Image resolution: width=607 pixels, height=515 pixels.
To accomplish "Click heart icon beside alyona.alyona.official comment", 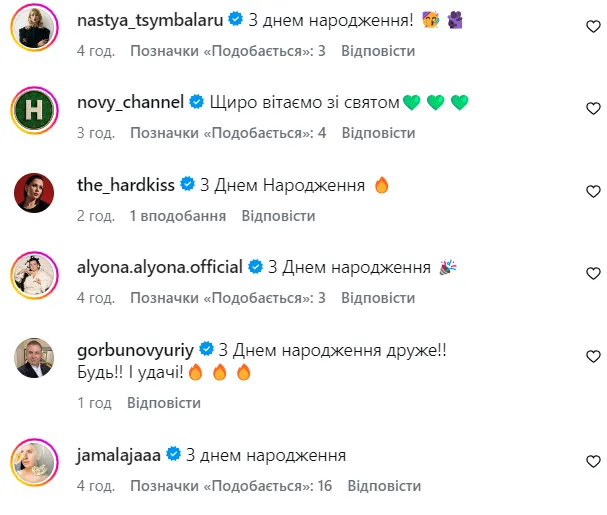I will [x=592, y=273].
